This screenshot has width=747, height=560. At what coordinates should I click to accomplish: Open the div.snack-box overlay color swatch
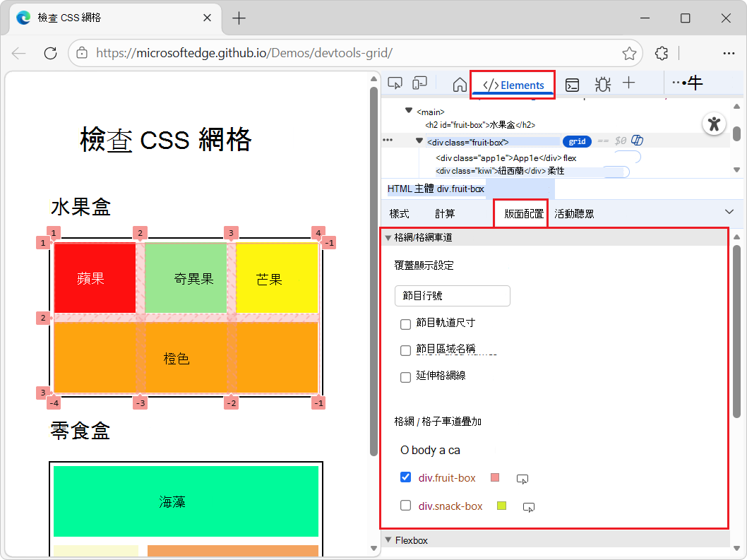[502, 506]
